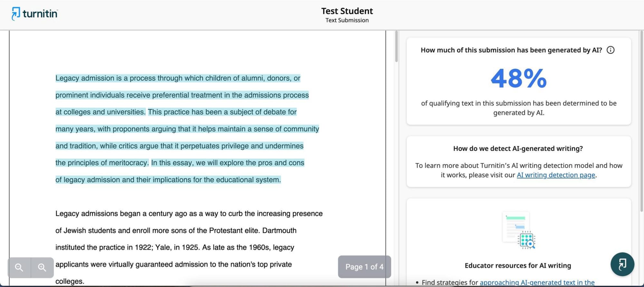Open the AI score info tooltip icon
Image resolution: width=644 pixels, height=287 pixels.
(611, 50)
